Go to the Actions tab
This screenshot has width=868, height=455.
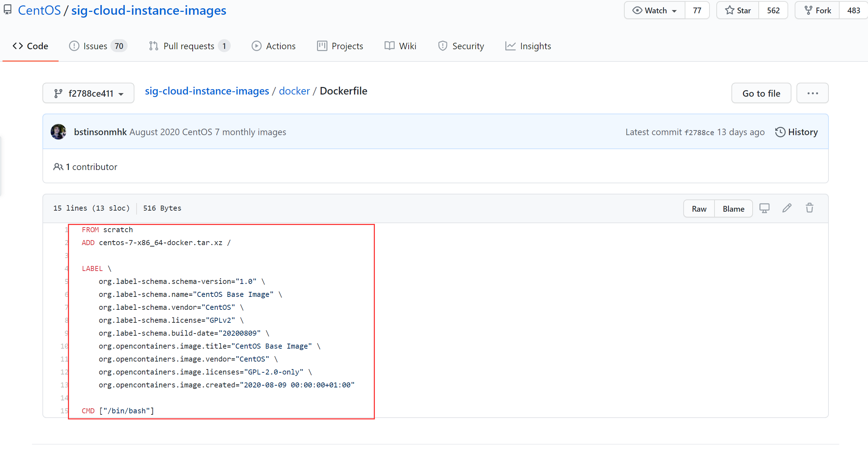(x=274, y=46)
